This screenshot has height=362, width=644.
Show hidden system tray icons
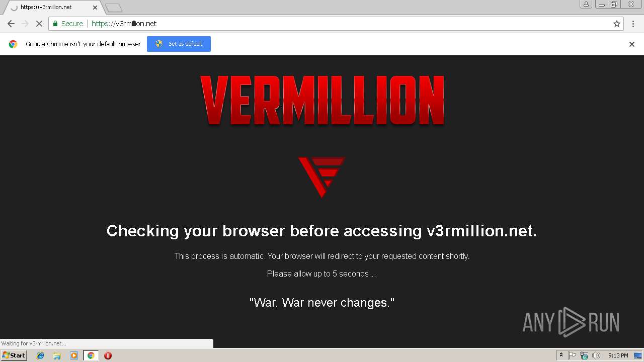click(x=561, y=355)
